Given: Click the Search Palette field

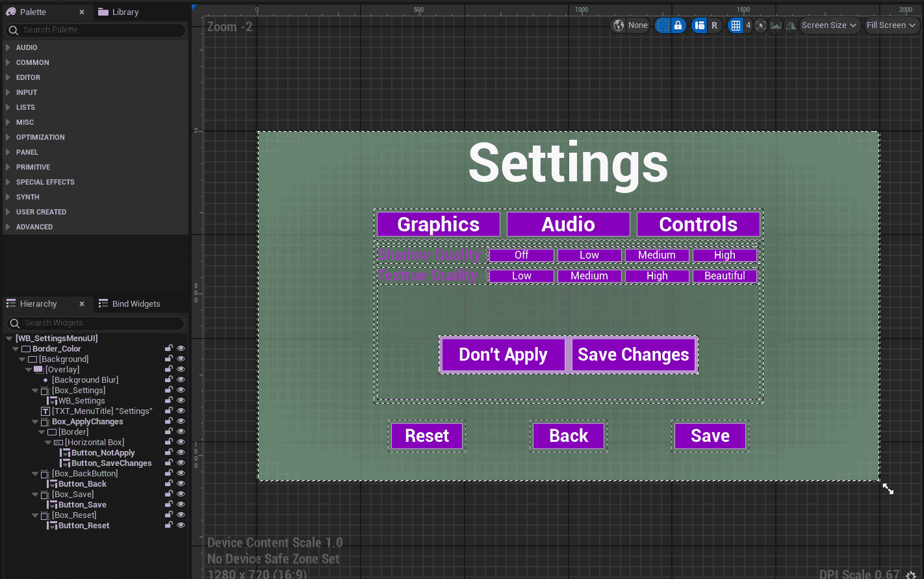Looking at the screenshot, I should click(96, 30).
